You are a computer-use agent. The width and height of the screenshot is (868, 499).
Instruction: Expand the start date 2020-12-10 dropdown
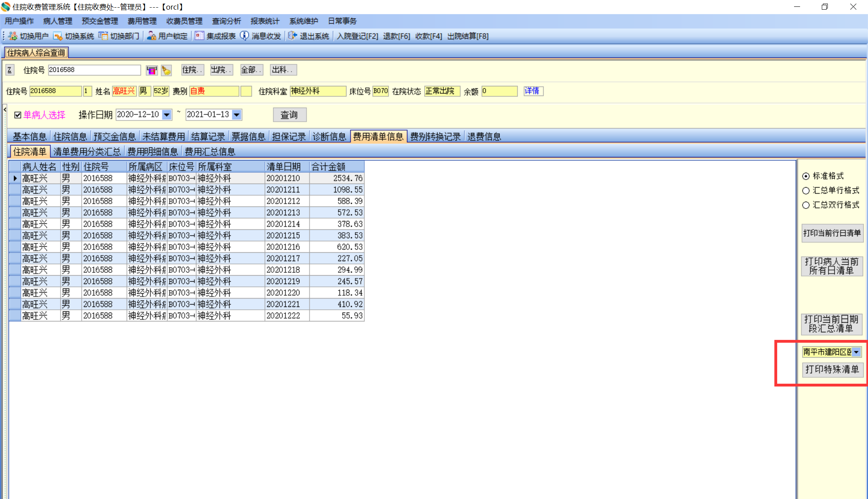point(167,115)
